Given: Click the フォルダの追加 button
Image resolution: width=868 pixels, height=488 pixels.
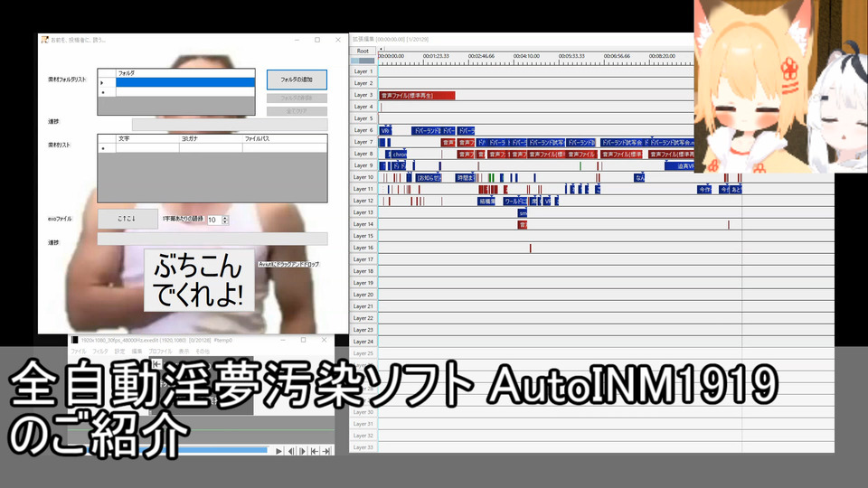Looking at the screenshot, I should pyautogui.click(x=297, y=80).
